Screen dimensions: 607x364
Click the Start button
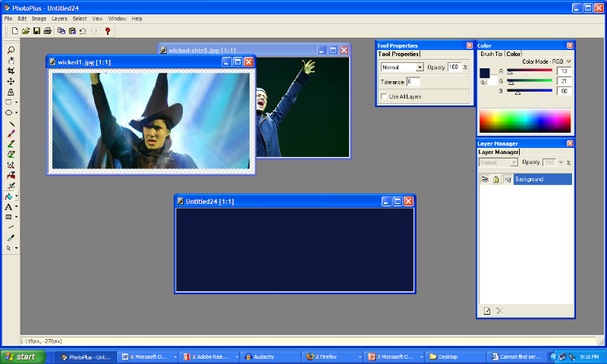click(x=23, y=356)
